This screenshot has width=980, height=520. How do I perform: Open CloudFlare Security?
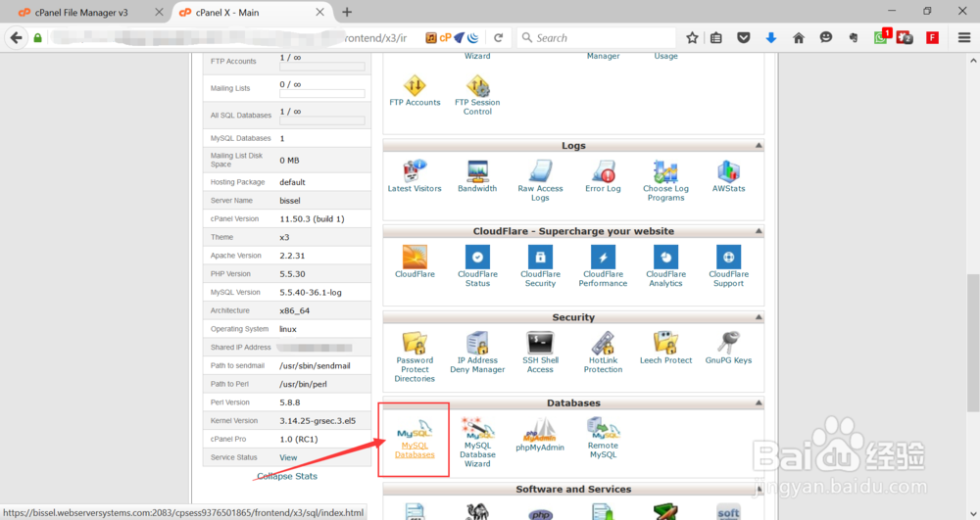[540, 266]
